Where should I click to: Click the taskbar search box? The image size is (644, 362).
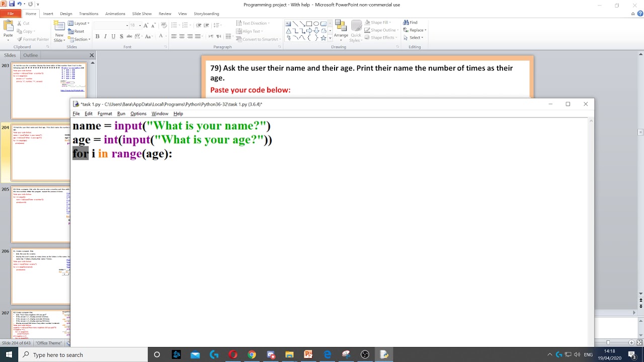83,354
